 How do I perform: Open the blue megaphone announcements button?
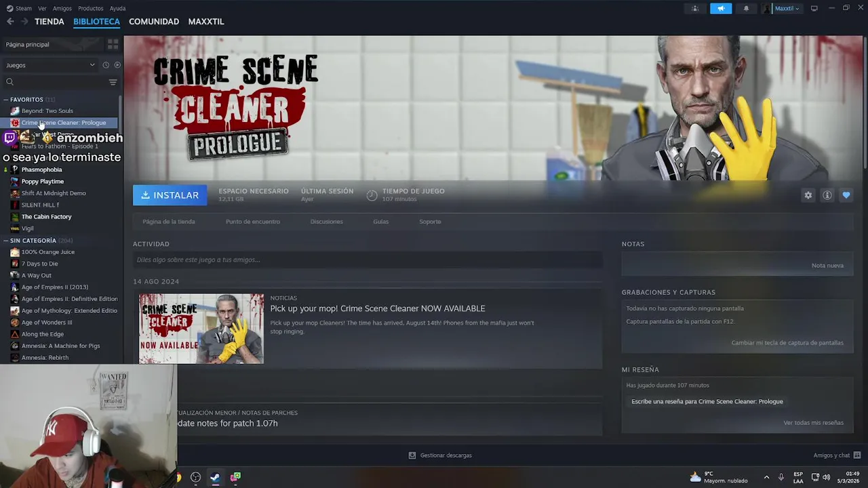coord(721,8)
